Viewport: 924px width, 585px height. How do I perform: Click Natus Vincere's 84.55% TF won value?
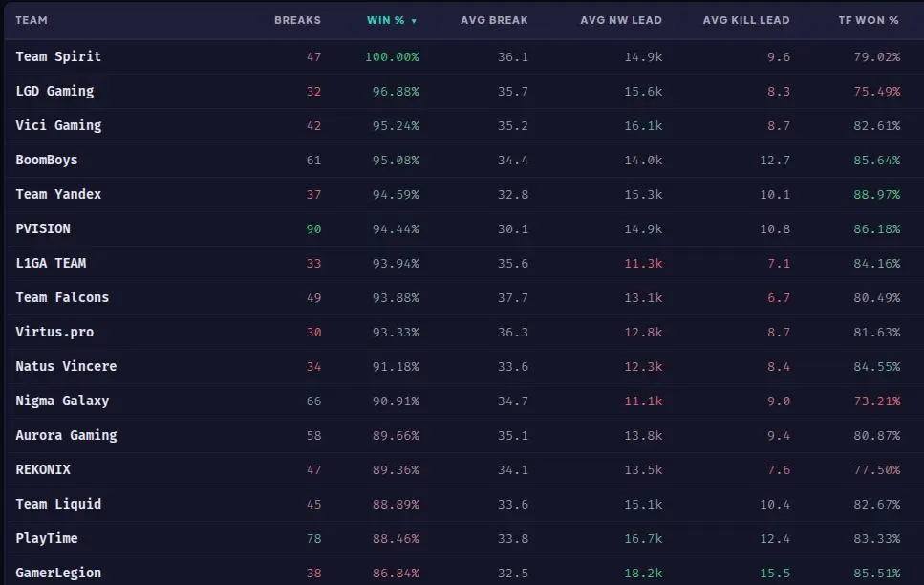(877, 367)
